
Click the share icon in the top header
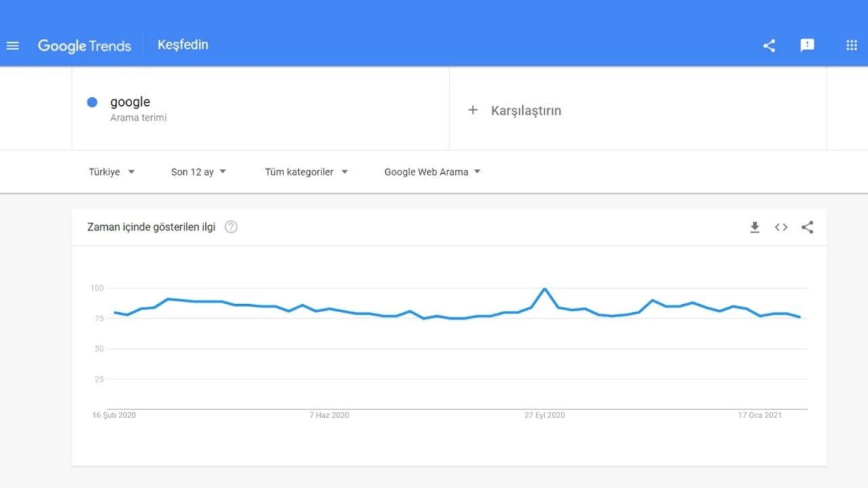pos(768,45)
